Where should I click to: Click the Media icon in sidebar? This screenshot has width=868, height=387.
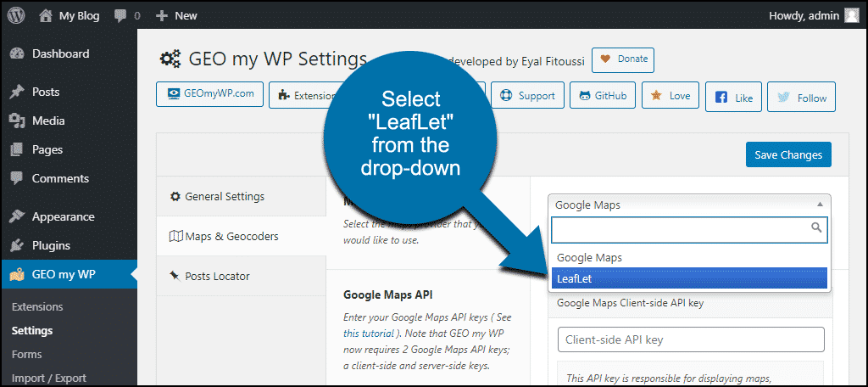click(17, 121)
